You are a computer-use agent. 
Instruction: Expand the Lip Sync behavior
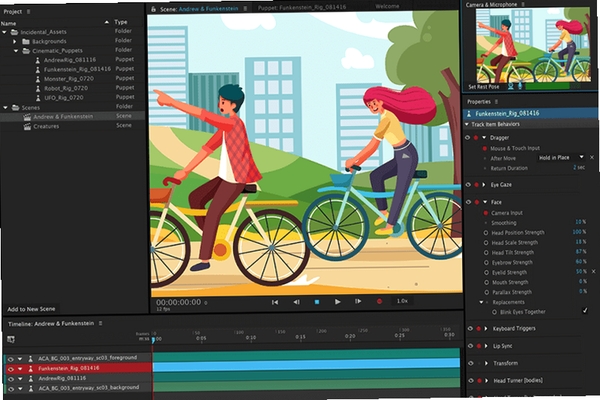(486, 346)
